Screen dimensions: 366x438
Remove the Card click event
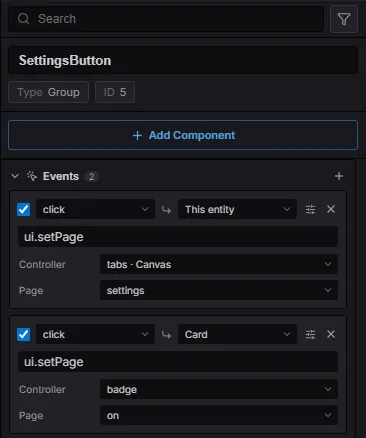pyautogui.click(x=331, y=334)
